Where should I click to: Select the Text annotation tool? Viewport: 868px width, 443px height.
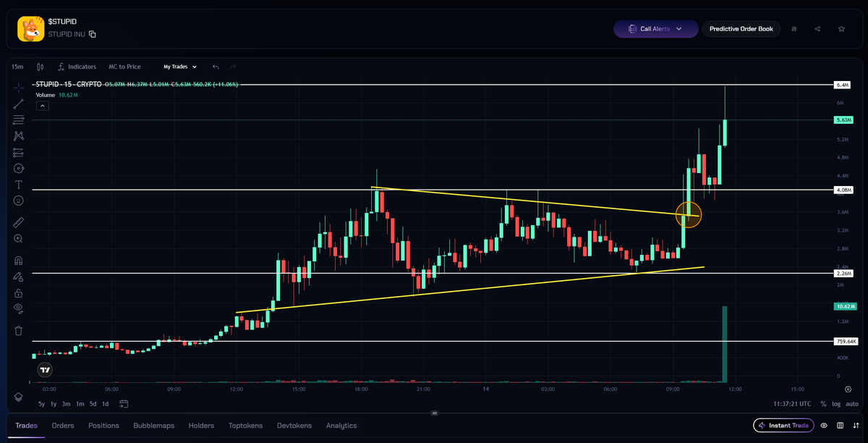pyautogui.click(x=19, y=185)
